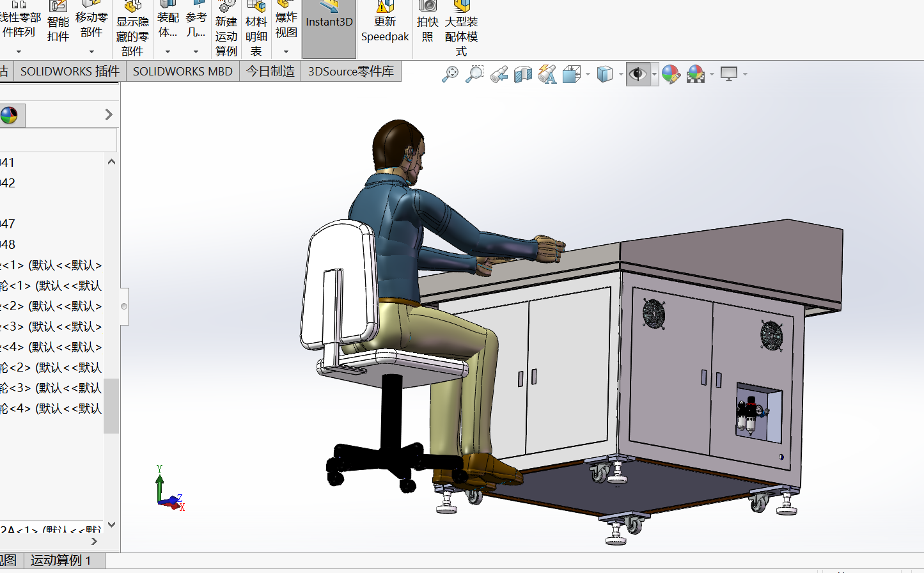Click the Move Component (移动零部件) tool

[91, 19]
